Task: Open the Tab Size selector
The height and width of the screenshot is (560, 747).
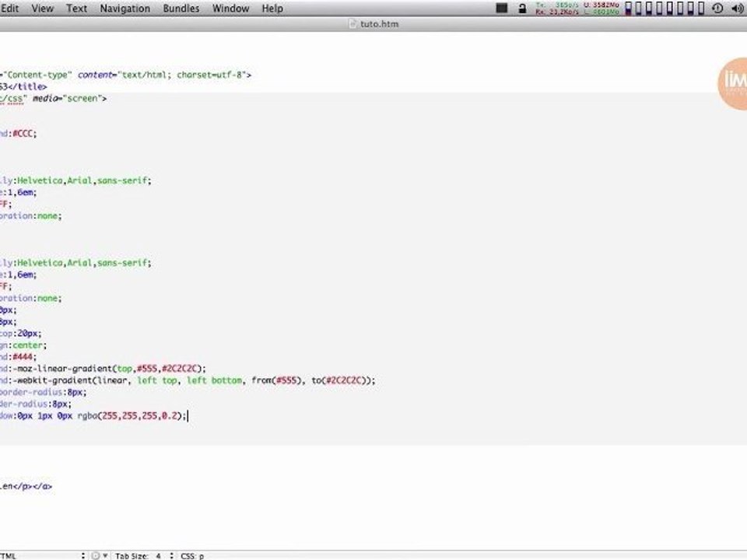Action: [x=144, y=555]
